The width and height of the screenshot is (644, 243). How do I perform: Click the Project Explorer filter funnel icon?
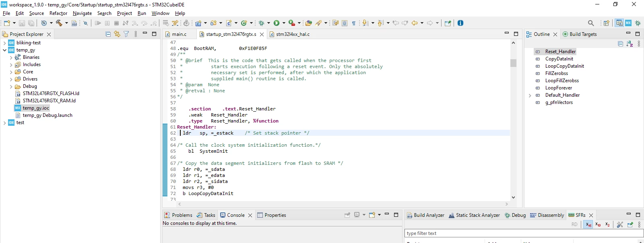pos(126,34)
